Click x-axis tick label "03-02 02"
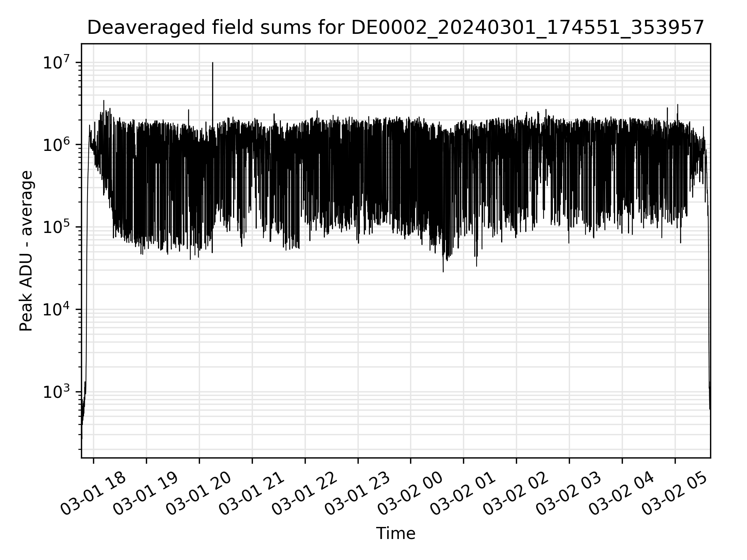The height and width of the screenshot is (560, 747). pos(517,494)
